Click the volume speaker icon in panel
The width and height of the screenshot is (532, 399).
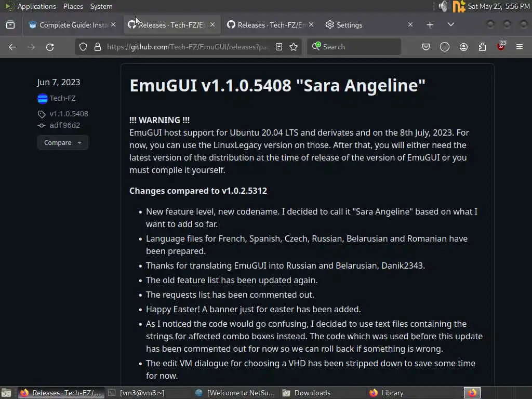click(x=443, y=6)
